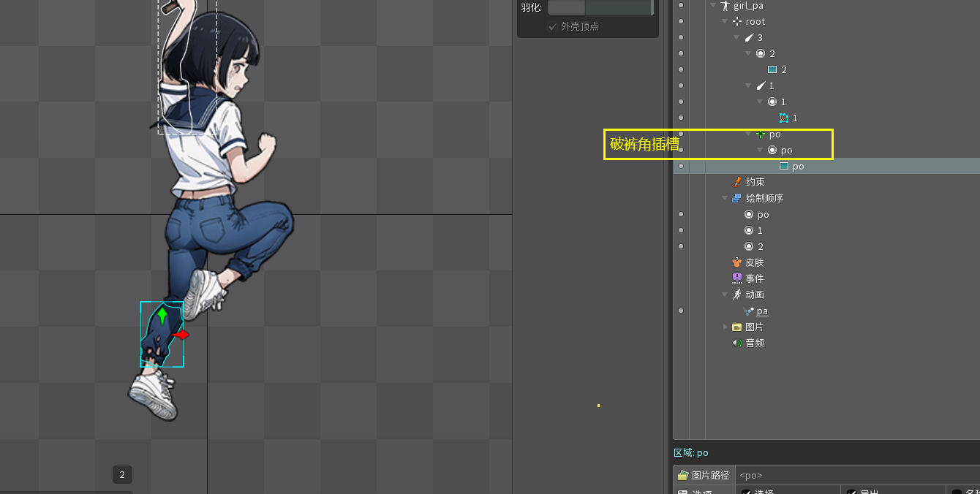Click the events (事件) purple icon
980x494 pixels.
(736, 278)
